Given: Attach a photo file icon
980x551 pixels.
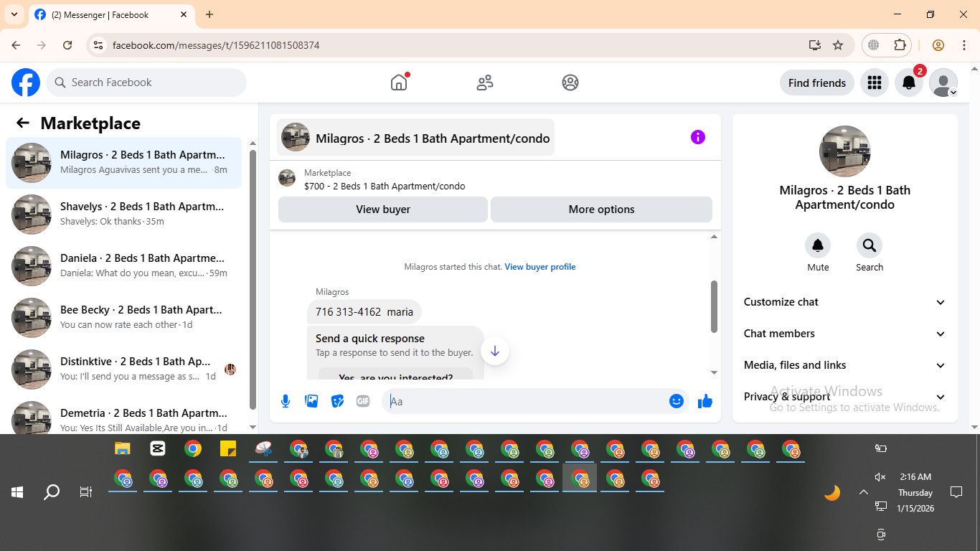Looking at the screenshot, I should coord(311,401).
